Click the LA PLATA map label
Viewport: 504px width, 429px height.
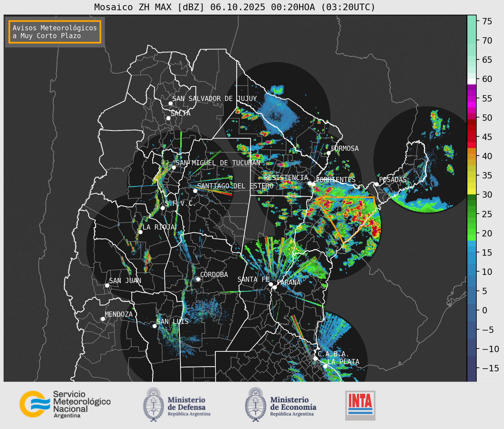pos(343,362)
